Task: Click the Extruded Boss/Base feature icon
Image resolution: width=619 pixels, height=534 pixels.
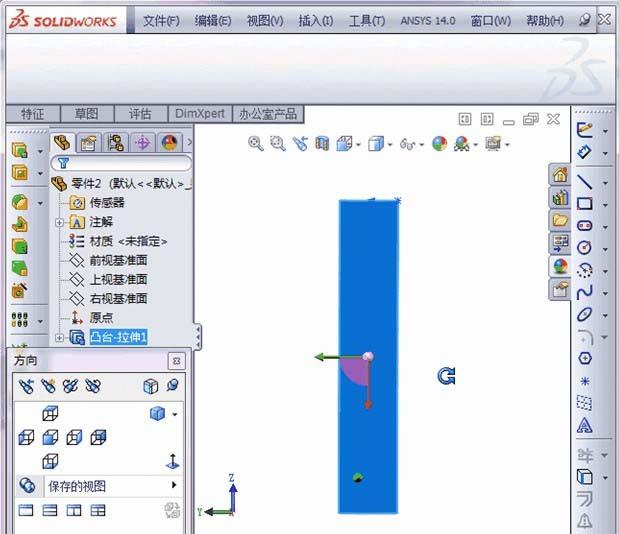Action: tap(20, 151)
